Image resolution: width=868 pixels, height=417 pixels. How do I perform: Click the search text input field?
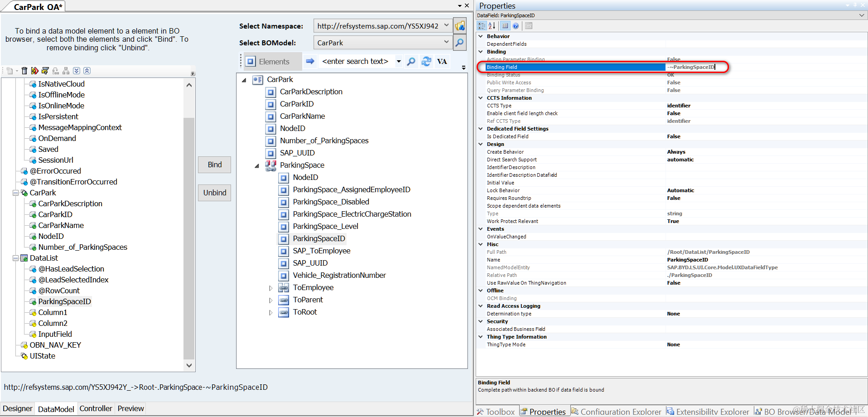357,61
